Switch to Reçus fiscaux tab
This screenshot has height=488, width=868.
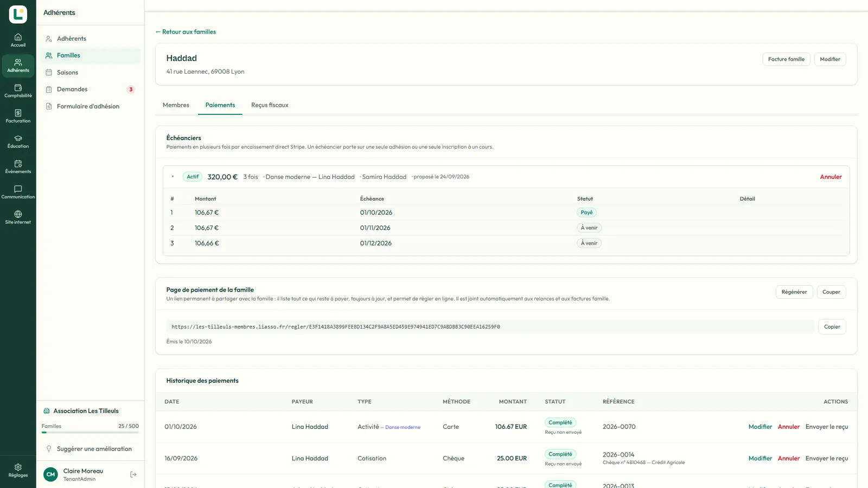tap(270, 105)
